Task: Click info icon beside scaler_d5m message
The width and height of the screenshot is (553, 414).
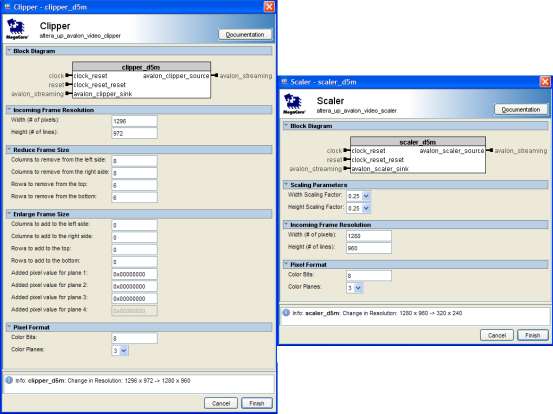Action: coord(286,312)
